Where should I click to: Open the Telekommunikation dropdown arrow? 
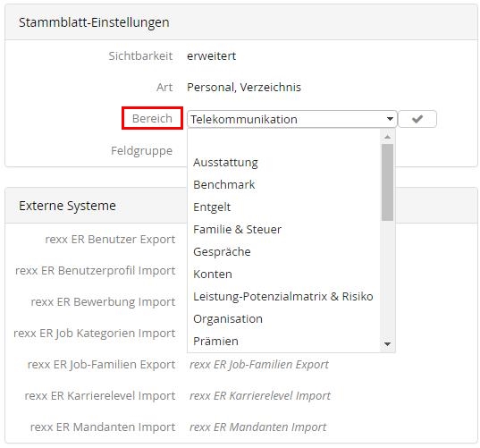[x=390, y=119]
